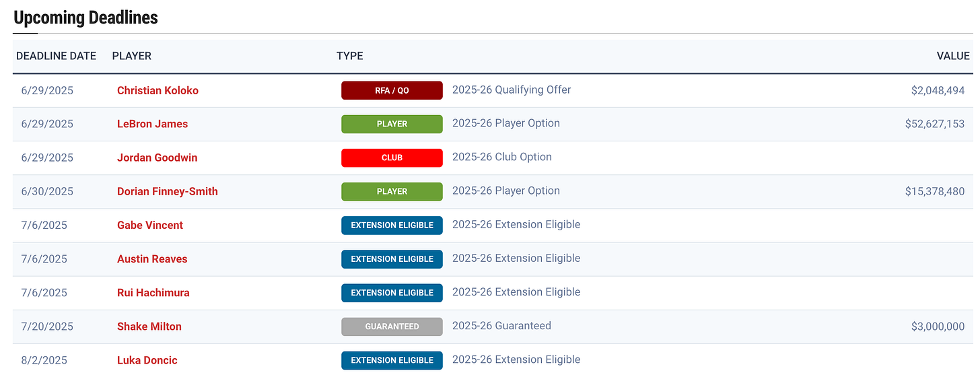The height and width of the screenshot is (375, 980).
Task: Click 2025-26 Qualifying Offer text
Action: tap(512, 90)
